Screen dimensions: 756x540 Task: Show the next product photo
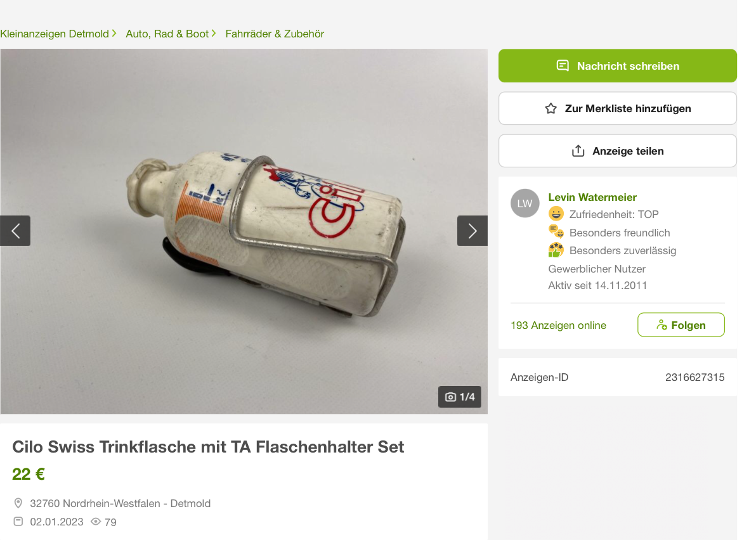(472, 231)
